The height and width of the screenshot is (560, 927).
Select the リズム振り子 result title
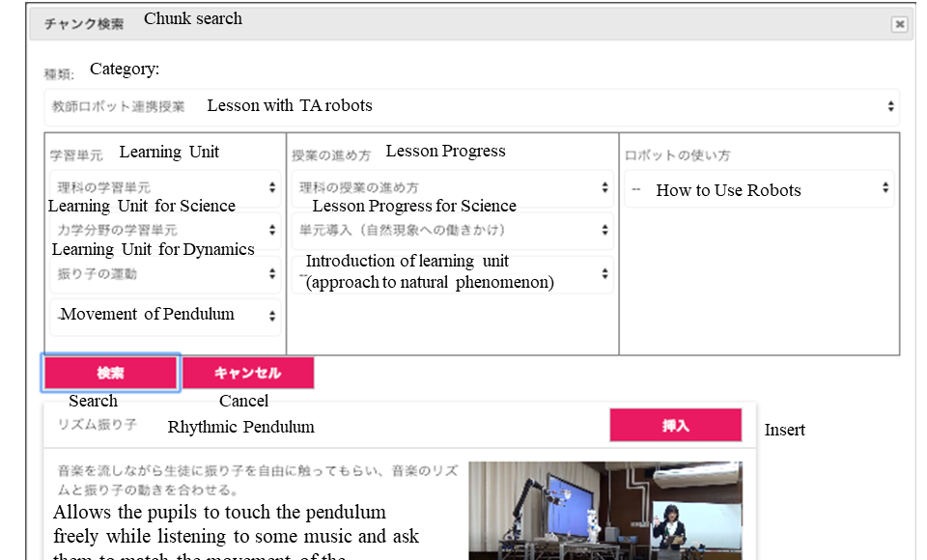(98, 425)
